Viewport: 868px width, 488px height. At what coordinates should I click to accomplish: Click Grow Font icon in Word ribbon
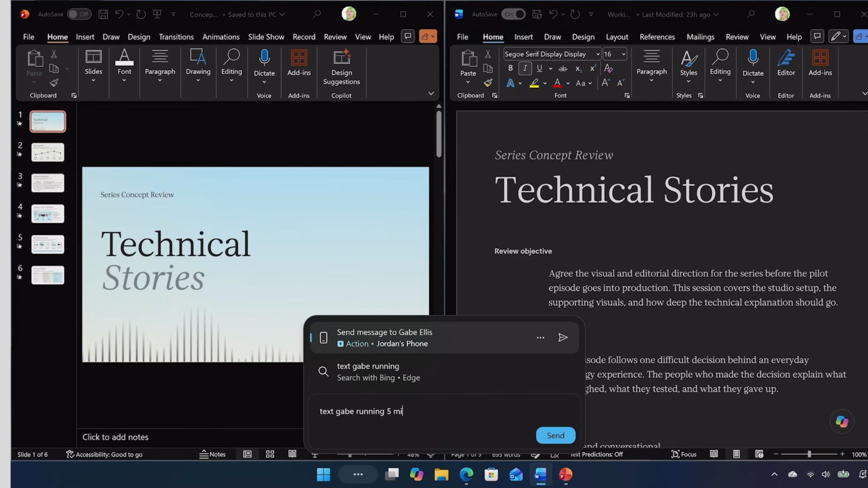pyautogui.click(x=605, y=83)
